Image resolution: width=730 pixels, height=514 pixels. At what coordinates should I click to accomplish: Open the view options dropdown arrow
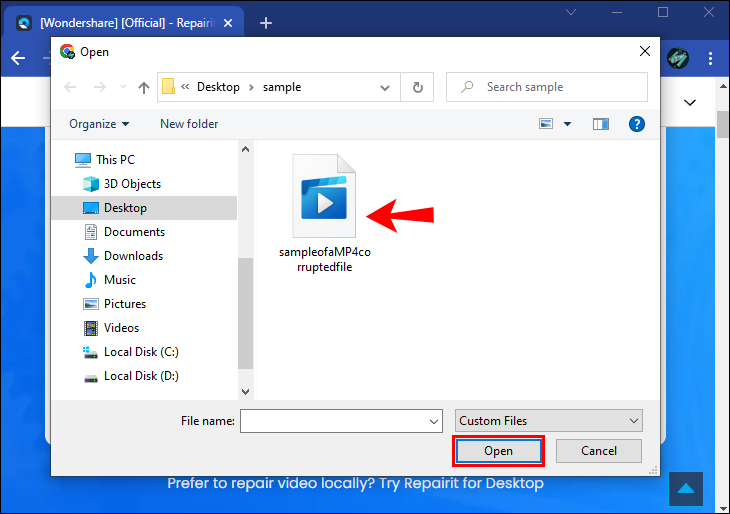point(568,124)
